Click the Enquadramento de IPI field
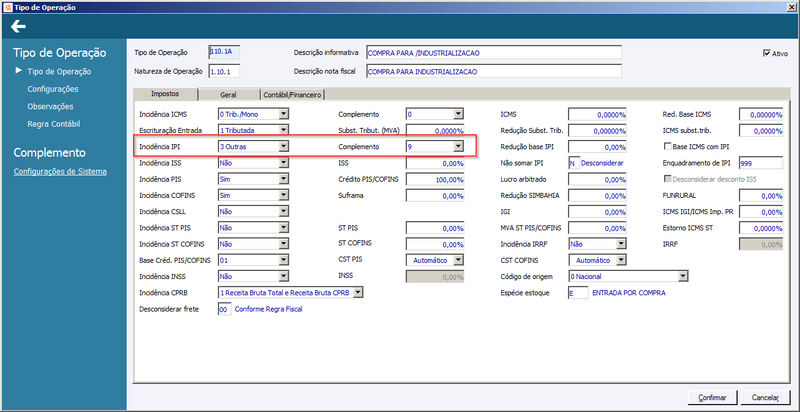The width and height of the screenshot is (800, 412). (x=760, y=163)
